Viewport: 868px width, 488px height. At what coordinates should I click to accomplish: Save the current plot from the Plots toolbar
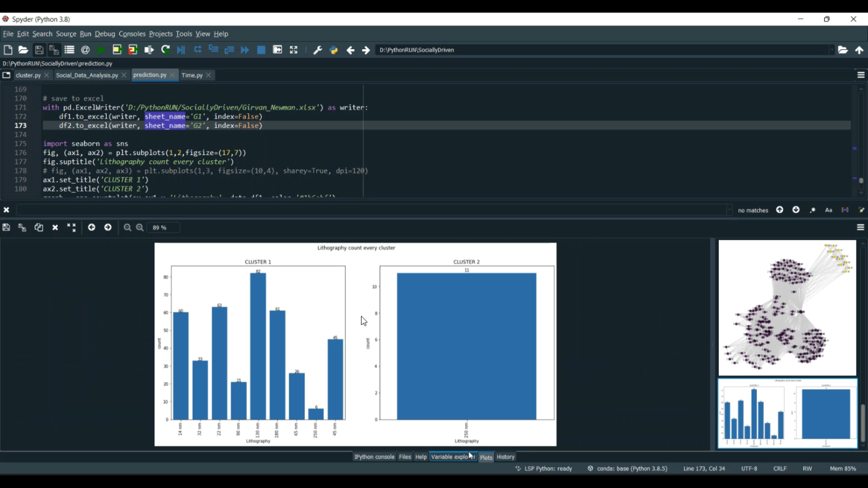(x=6, y=227)
